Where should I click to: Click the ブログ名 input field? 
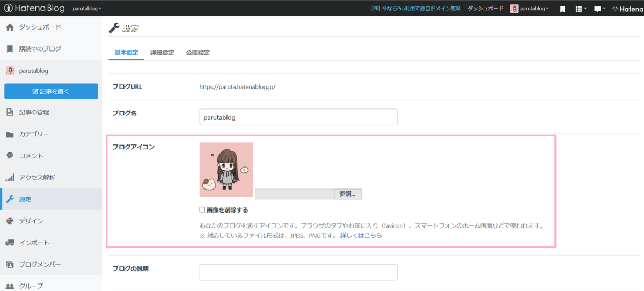click(298, 117)
